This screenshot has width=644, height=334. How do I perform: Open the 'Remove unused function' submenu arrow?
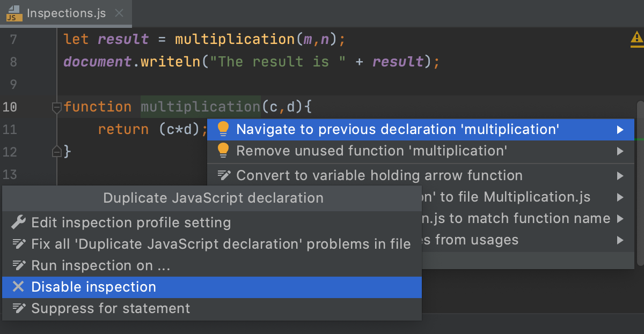[622, 151]
